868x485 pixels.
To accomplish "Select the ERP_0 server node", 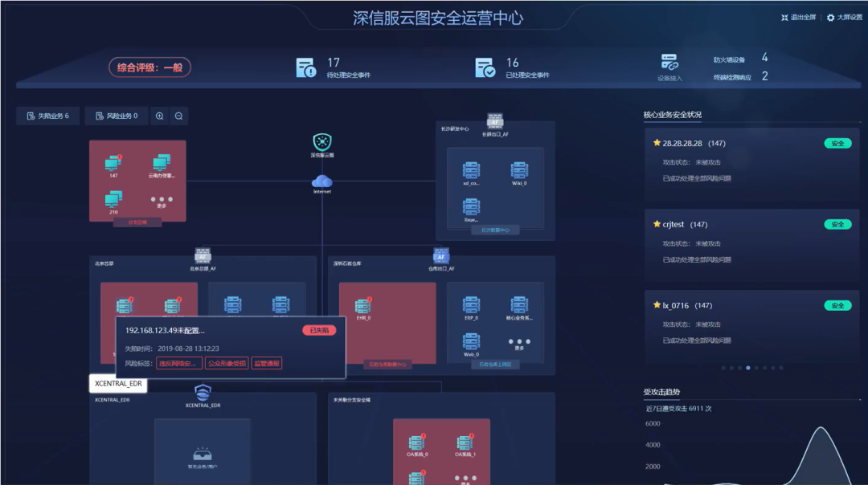I will 471,304.
